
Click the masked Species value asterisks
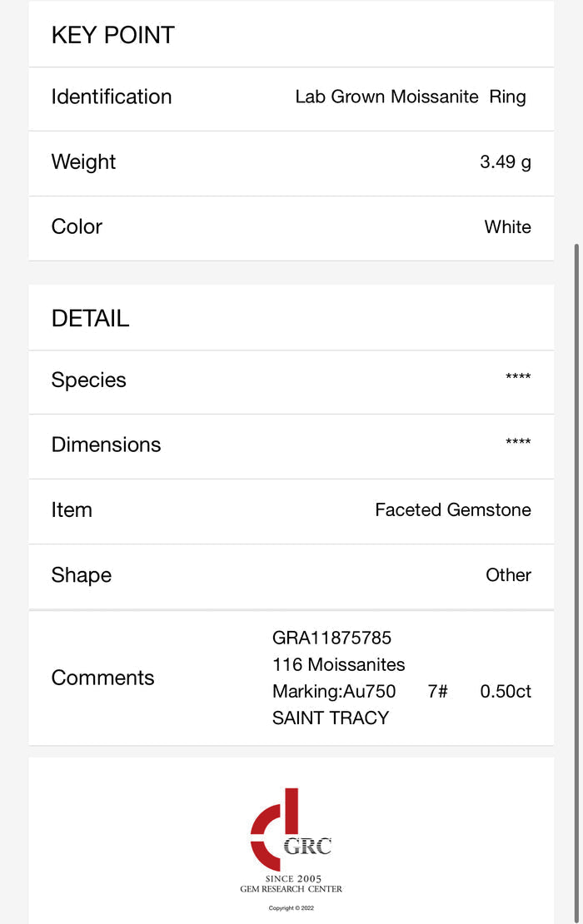point(518,379)
